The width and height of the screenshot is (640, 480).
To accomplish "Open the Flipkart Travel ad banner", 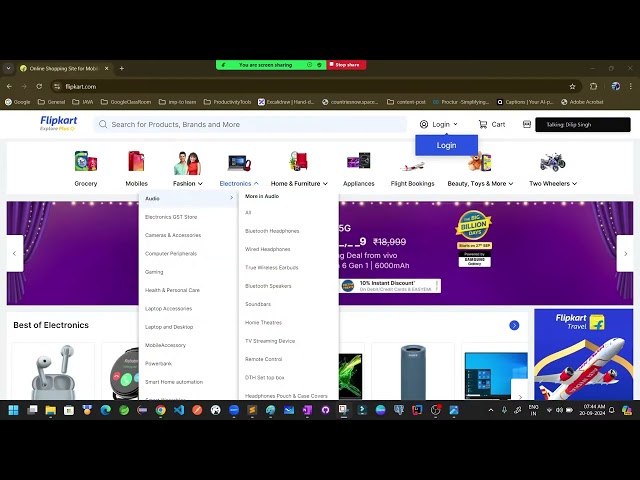I will pyautogui.click(x=584, y=354).
